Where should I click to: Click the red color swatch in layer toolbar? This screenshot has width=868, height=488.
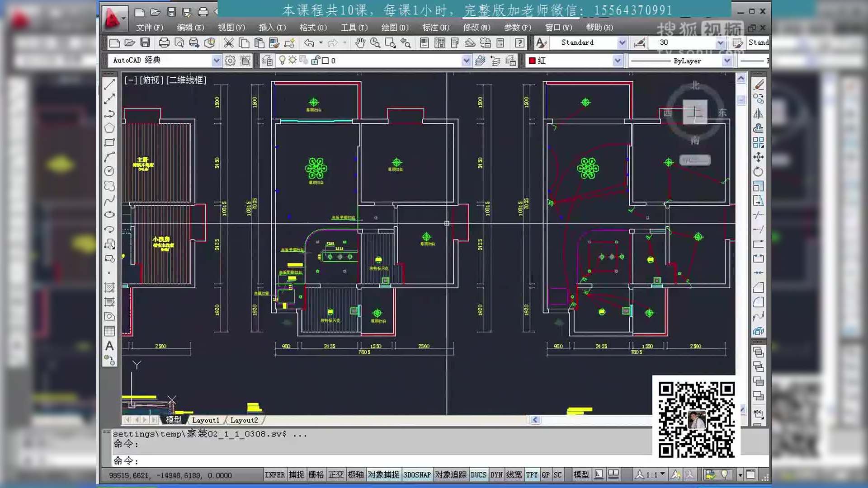(533, 60)
